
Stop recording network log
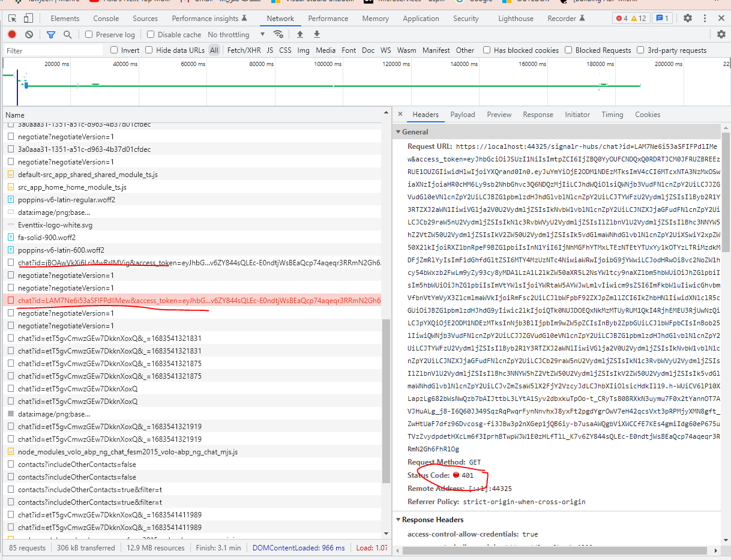pyautogui.click(x=12, y=35)
